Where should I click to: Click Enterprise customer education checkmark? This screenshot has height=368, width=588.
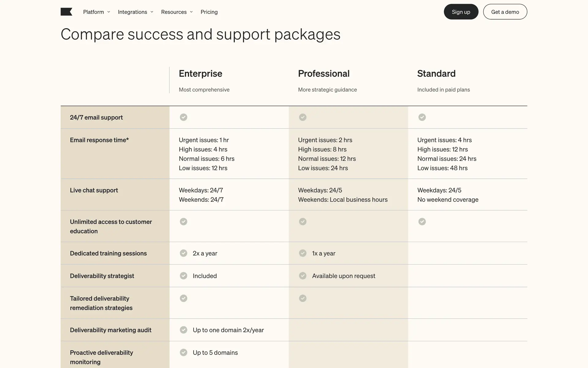pos(183,221)
